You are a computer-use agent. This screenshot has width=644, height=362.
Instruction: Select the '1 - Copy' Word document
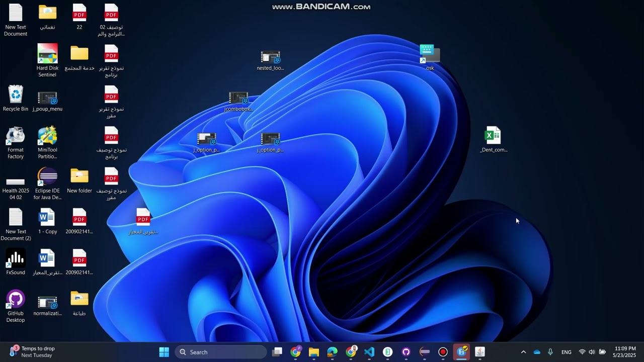point(47,221)
